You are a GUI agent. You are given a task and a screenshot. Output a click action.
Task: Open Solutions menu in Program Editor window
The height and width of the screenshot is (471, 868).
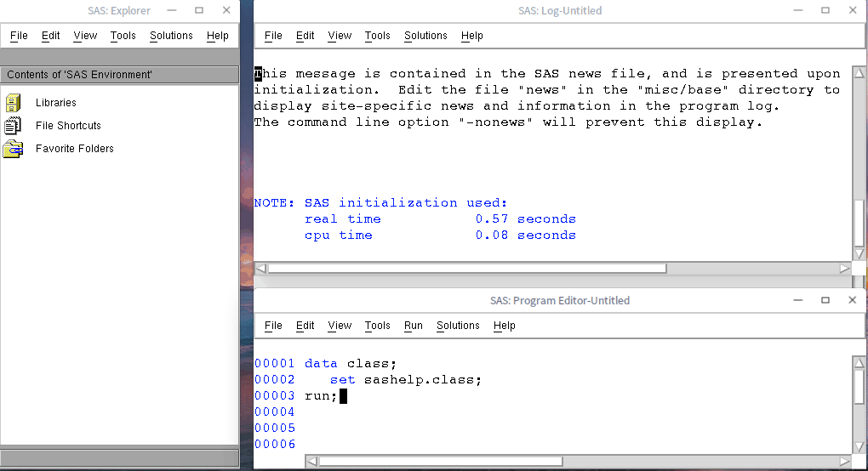458,326
